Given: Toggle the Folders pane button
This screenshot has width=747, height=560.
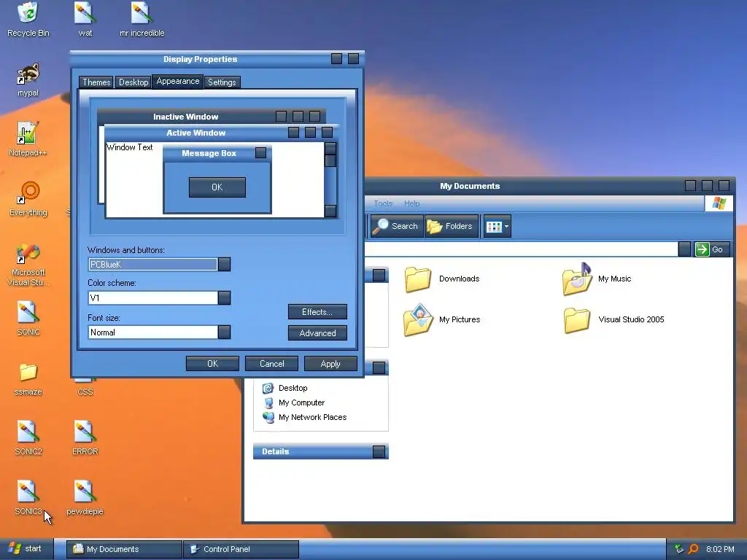Looking at the screenshot, I should (x=451, y=226).
